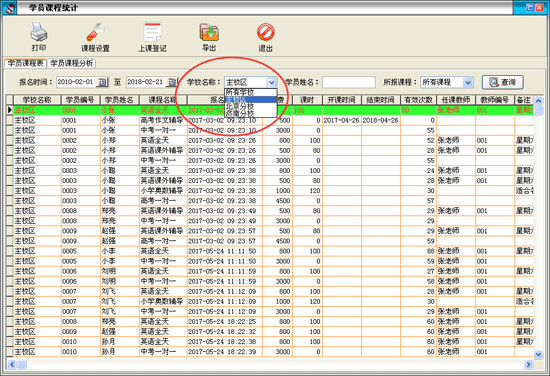Viewport: 550px width, 376px height.
Task: Click the horizontal scrollbar right arrow
Action: tap(528, 365)
